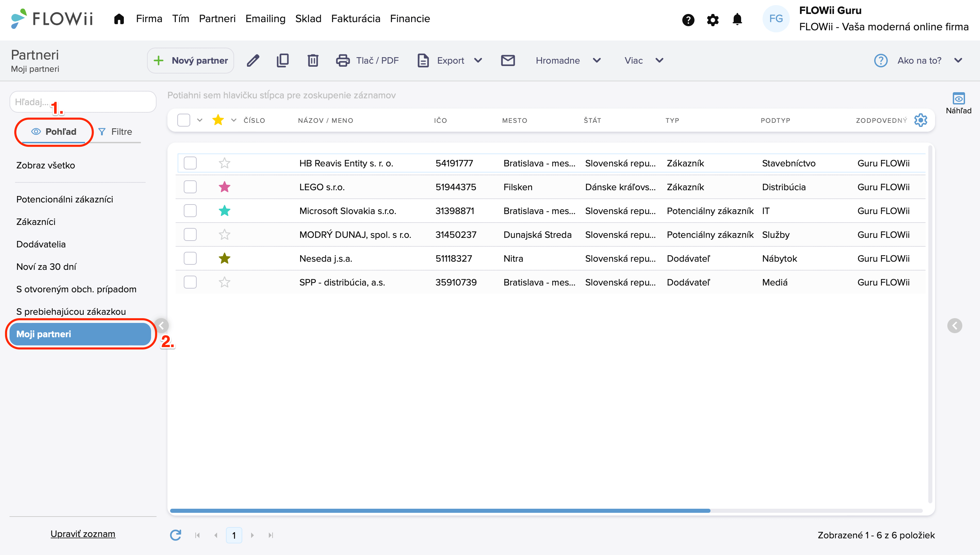Refresh the partner list

[x=175, y=535]
